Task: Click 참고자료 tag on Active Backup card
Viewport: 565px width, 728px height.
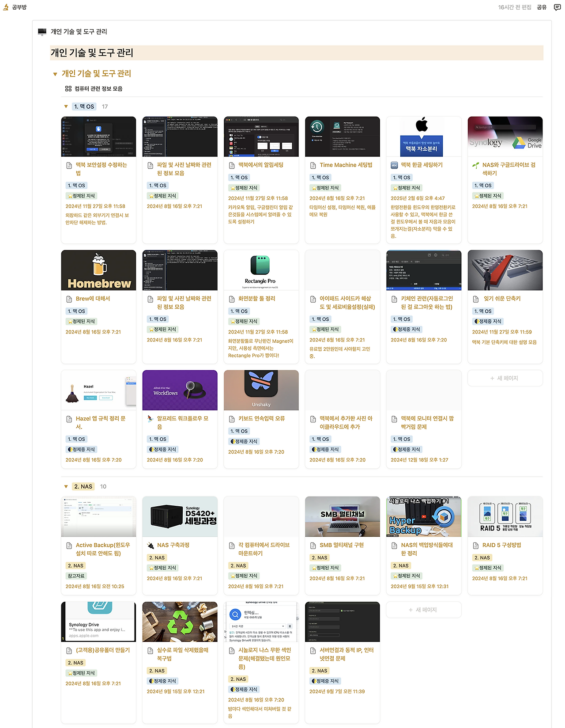Action: [x=76, y=576]
